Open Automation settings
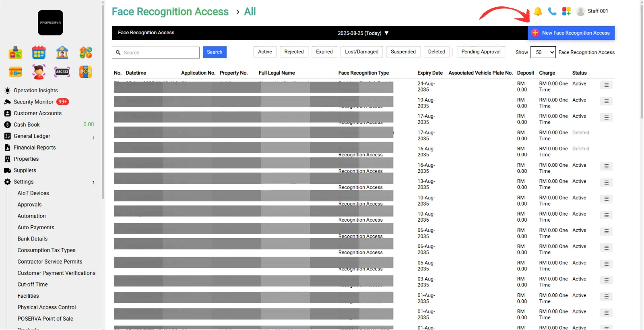Viewport: 644px width, 330px height. coord(32,216)
